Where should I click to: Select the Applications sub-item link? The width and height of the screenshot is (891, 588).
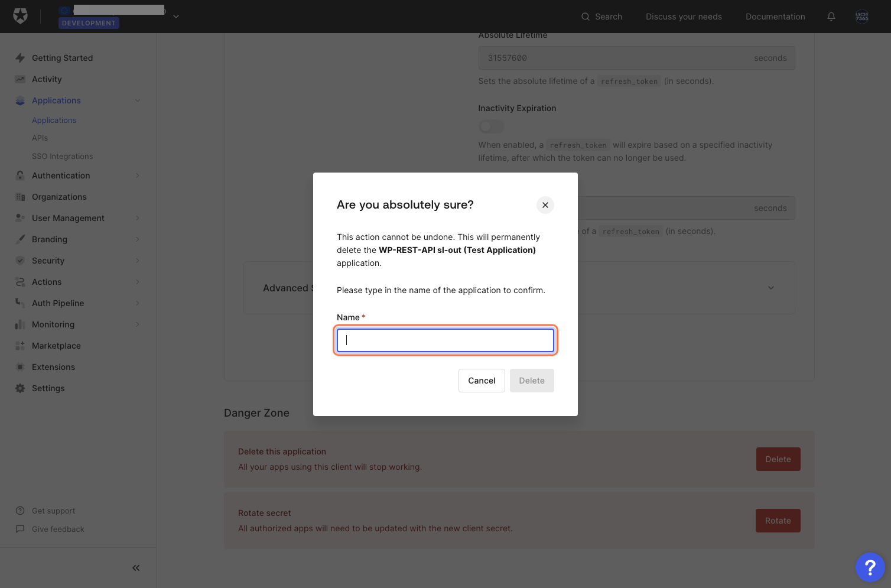click(x=54, y=120)
